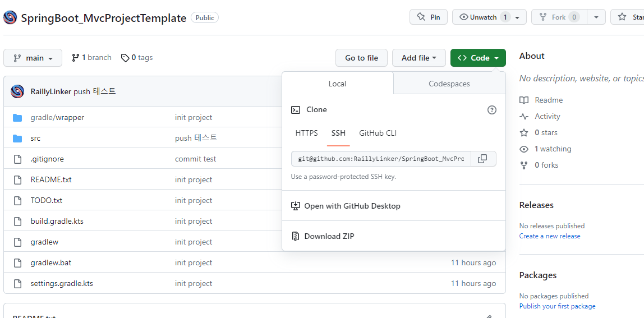Click the SSH clone URL text field
The image size is (644, 318).
[381, 159]
